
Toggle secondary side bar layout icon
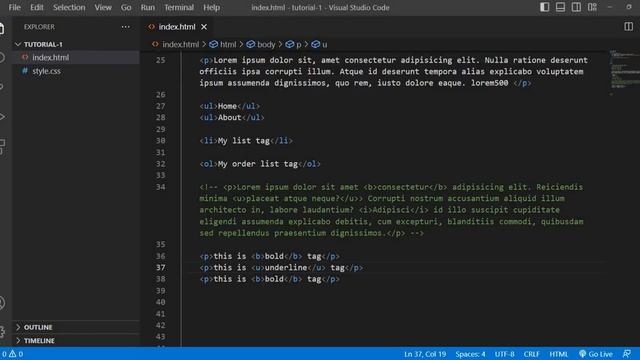coord(576,7)
